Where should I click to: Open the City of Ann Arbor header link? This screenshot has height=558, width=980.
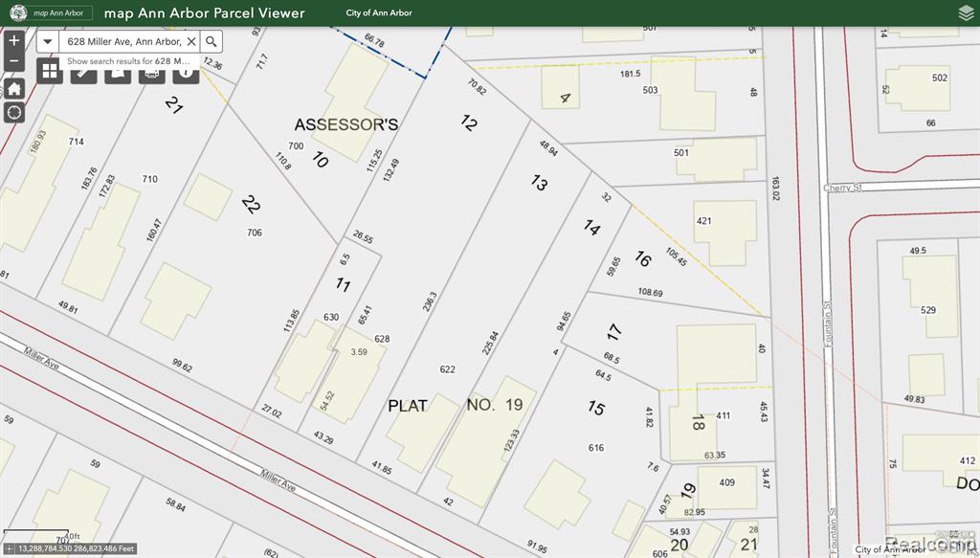tap(379, 12)
